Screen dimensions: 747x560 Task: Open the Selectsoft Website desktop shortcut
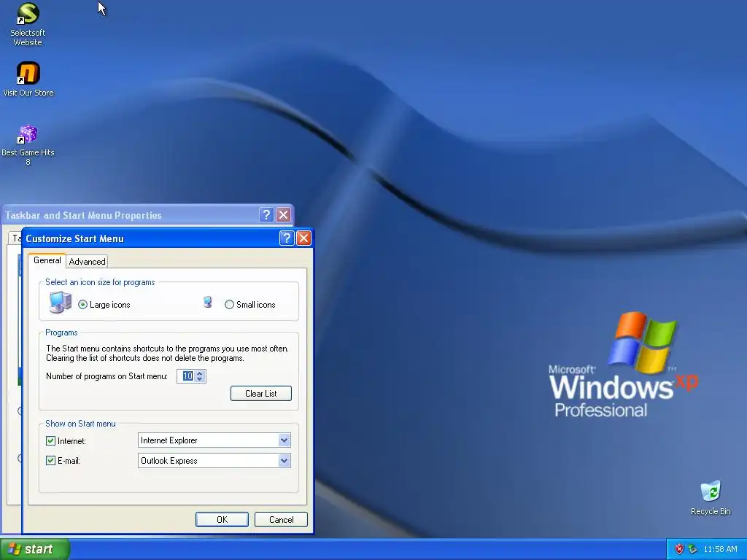click(28, 24)
